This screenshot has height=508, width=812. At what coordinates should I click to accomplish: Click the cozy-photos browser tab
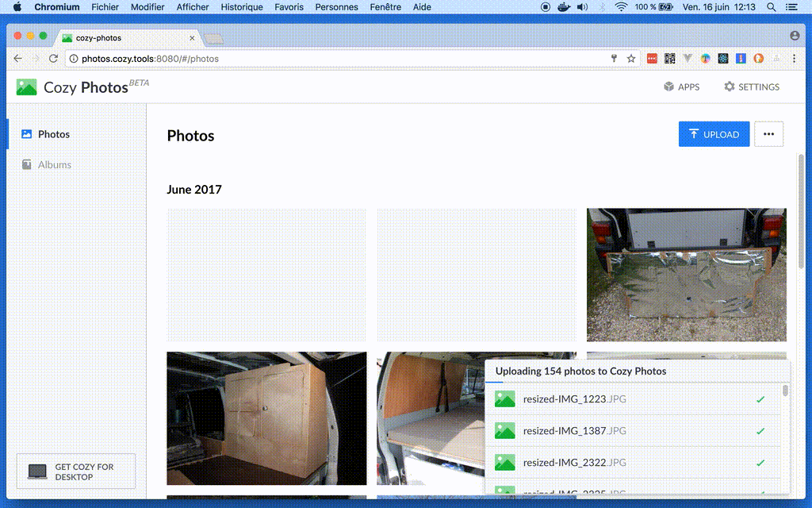pyautogui.click(x=128, y=38)
